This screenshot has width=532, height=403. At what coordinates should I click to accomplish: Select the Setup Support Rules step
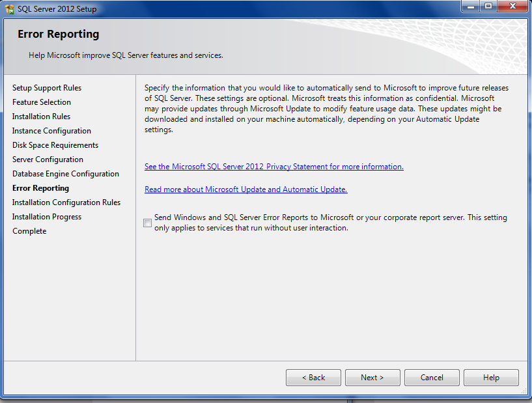(47, 88)
